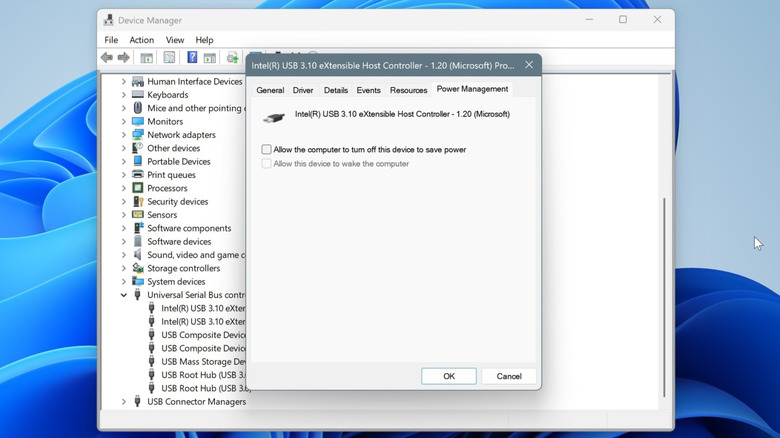Click the Human Interface Devices icon
Image resolution: width=780 pixels, height=438 pixels.
pos(138,81)
